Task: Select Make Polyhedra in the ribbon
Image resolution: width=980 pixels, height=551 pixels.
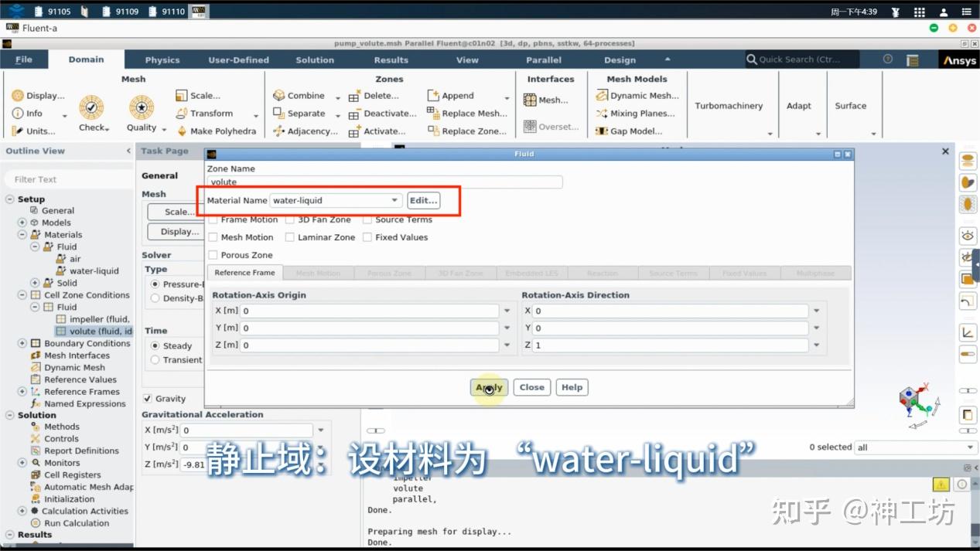Action: point(216,131)
